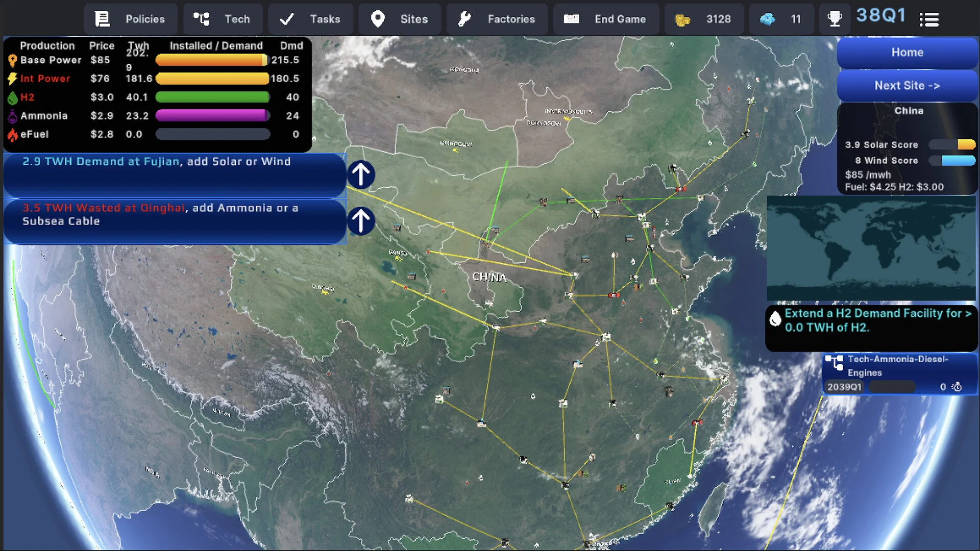980x551 pixels.
Task: Click the up arrow beside Fujian demand alert
Action: (361, 174)
